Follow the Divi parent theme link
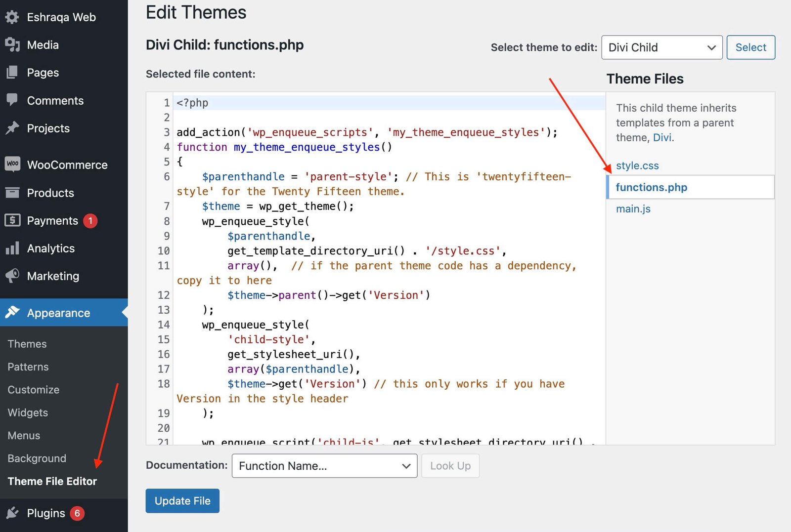This screenshot has width=791, height=532. 662,137
